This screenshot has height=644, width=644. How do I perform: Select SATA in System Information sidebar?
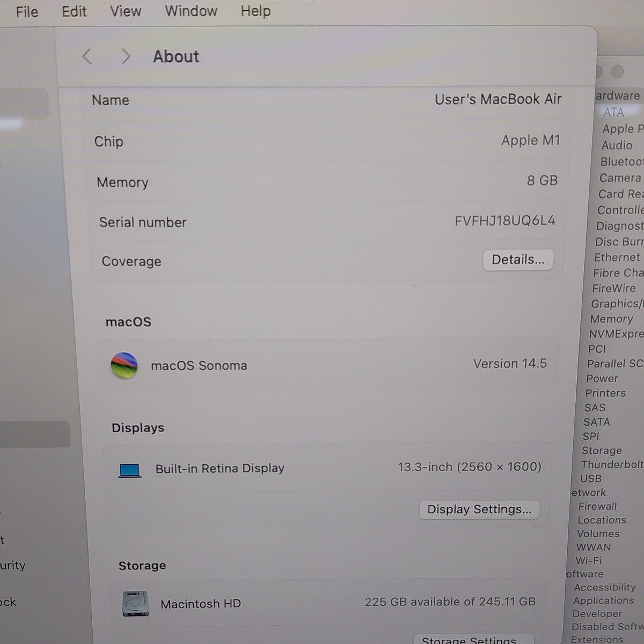click(x=596, y=422)
